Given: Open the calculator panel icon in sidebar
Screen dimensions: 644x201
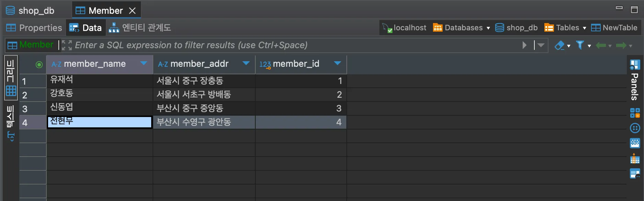Looking at the screenshot, I should 635,113.
